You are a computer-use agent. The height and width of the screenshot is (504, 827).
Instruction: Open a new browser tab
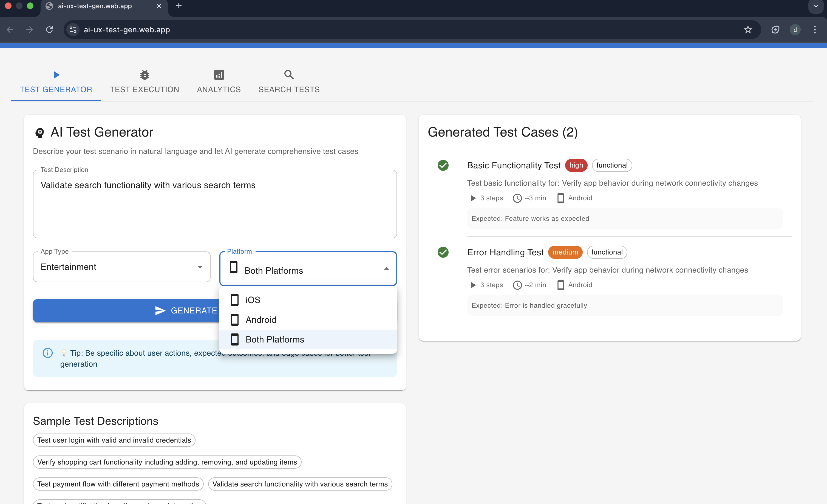[179, 6]
